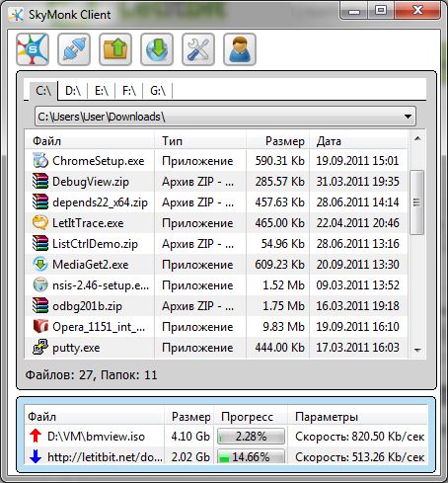Switch to the G:\ drive tab
This screenshot has width=448, height=483.
158,91
